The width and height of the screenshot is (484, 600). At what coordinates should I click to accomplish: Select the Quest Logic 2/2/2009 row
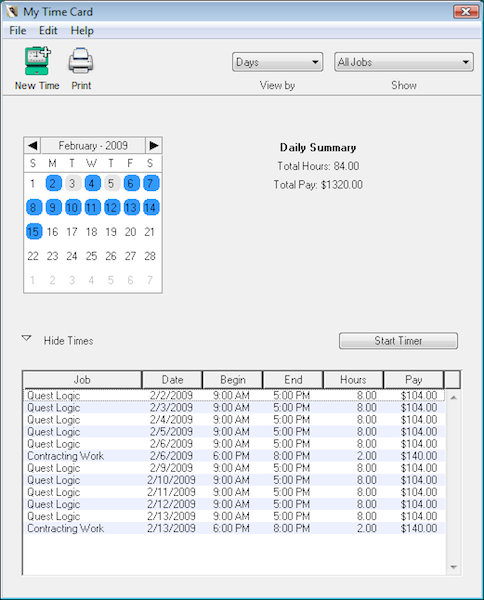tap(234, 395)
